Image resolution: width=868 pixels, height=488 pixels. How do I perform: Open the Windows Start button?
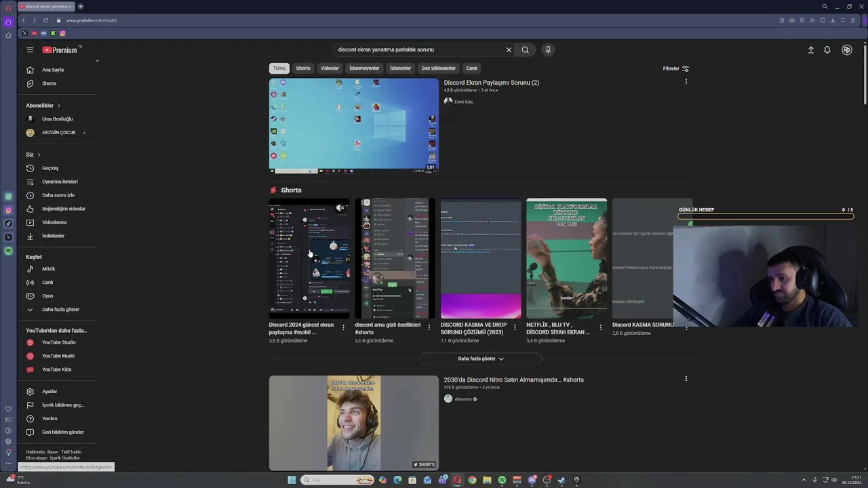pos(292,480)
